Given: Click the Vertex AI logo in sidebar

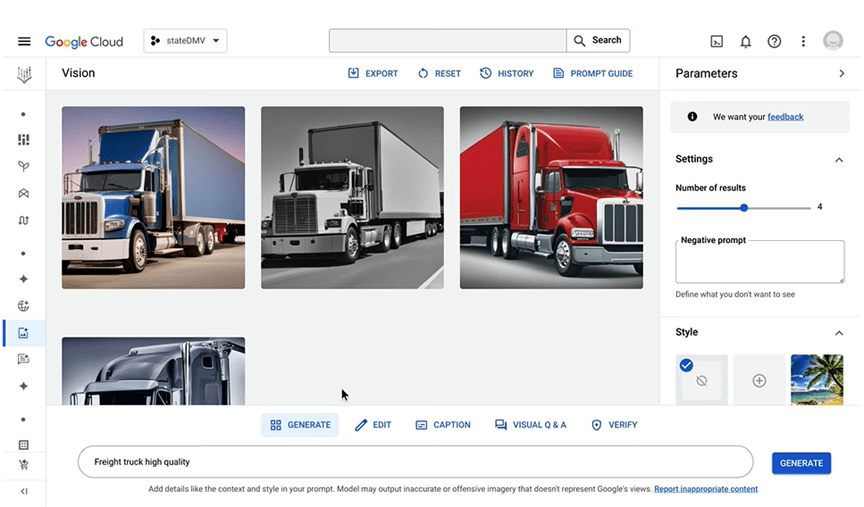Looking at the screenshot, I should coord(24,74).
